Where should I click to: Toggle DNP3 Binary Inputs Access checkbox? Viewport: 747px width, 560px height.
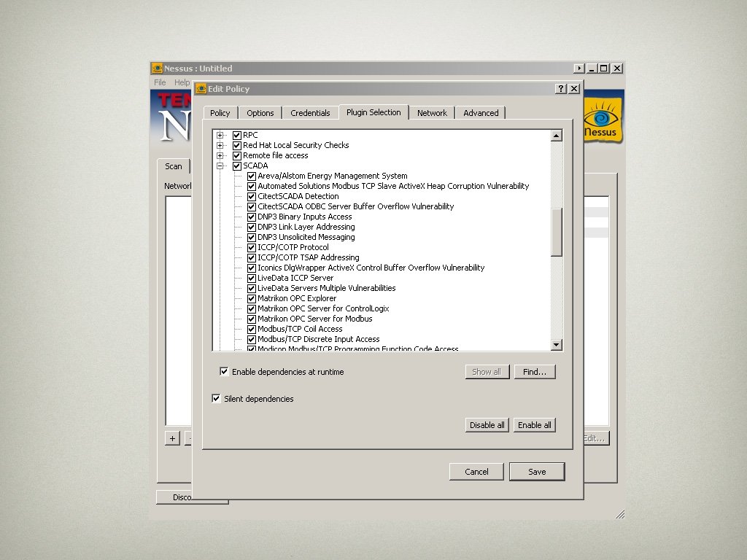coord(252,217)
